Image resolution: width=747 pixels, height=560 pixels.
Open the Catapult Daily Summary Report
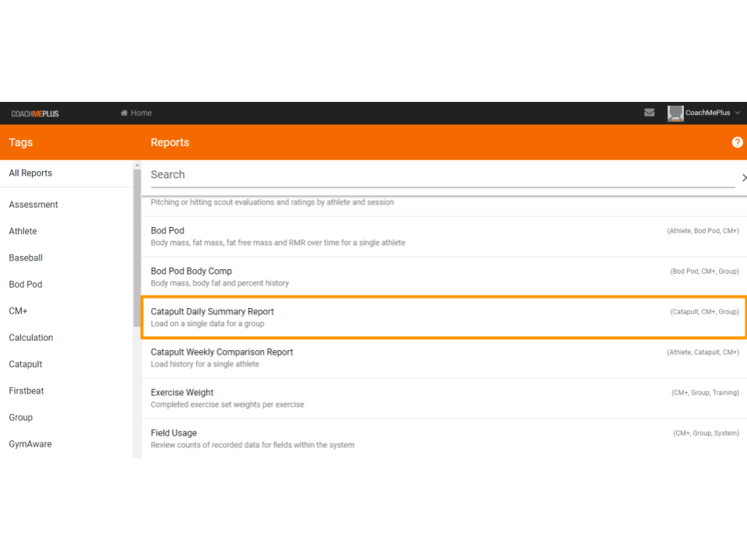[444, 317]
